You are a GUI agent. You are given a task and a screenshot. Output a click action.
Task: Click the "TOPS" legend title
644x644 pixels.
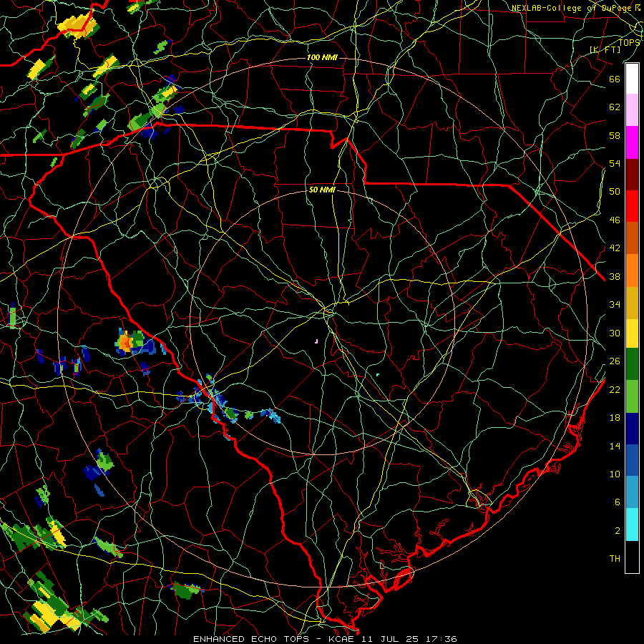629,42
